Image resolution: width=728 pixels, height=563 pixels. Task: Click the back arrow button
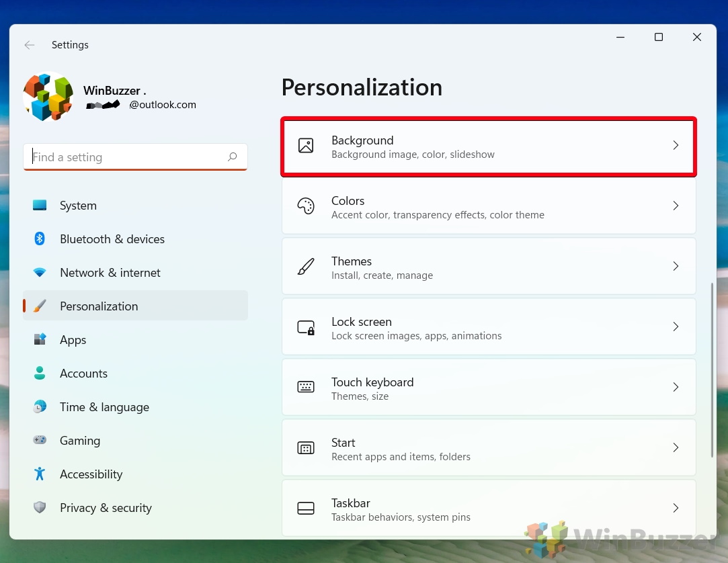tap(30, 45)
